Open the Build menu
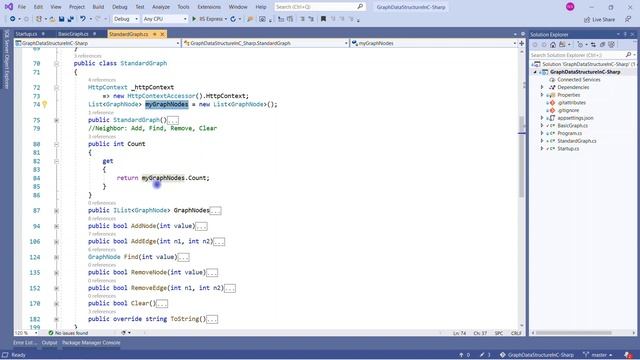The width and height of the screenshot is (640, 360). (98, 7)
